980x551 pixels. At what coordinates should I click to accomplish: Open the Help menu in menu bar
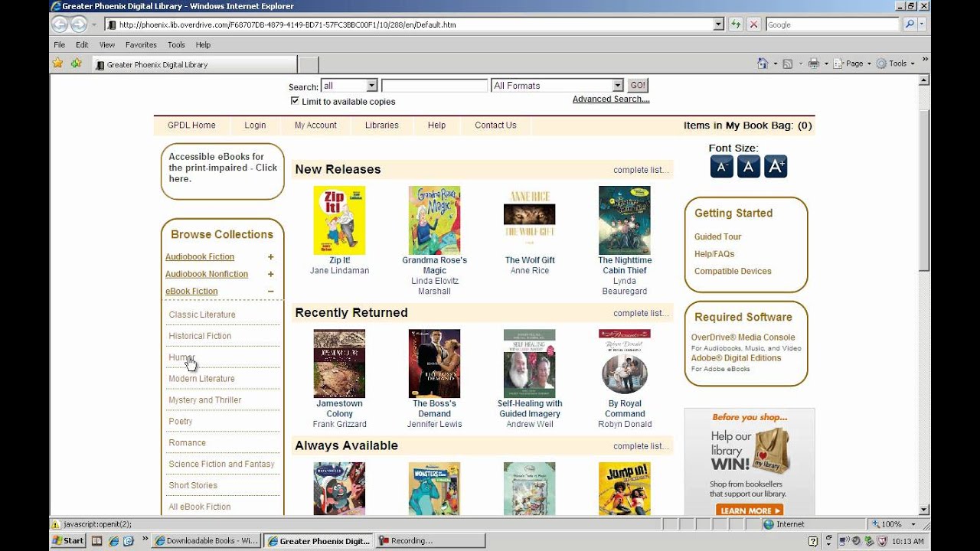tap(203, 45)
